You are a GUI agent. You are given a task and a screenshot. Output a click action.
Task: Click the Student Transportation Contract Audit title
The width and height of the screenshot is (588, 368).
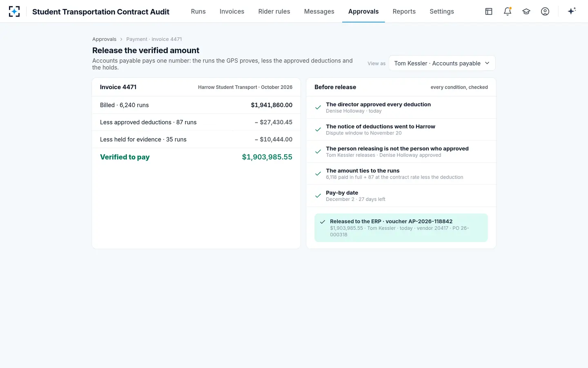(101, 12)
